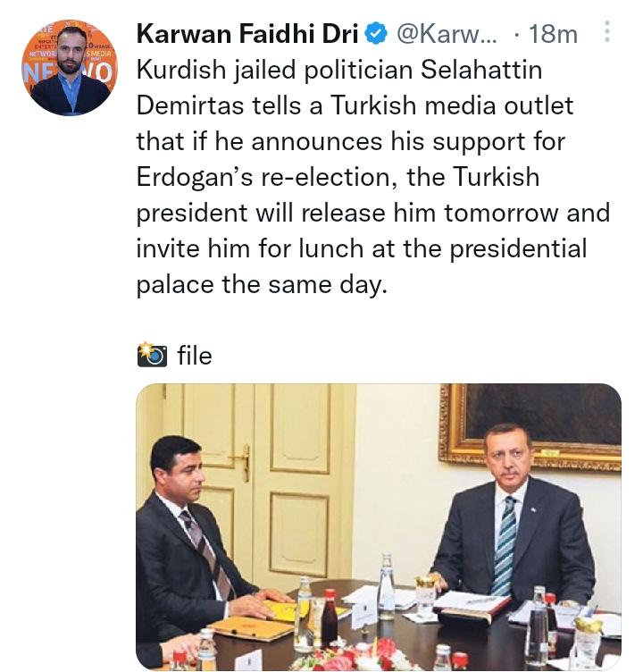This screenshot has width=643, height=672.
Task: Click the 18m timestamp
Action: click(x=553, y=35)
